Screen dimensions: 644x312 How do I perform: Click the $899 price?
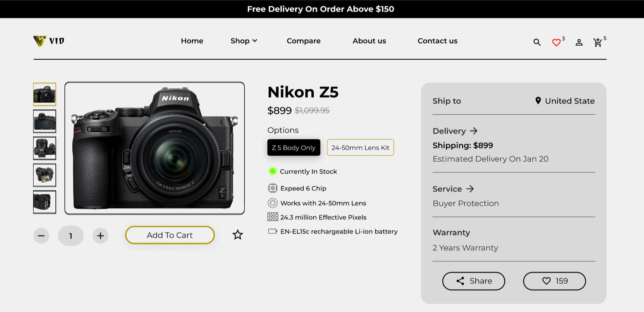pos(279,110)
